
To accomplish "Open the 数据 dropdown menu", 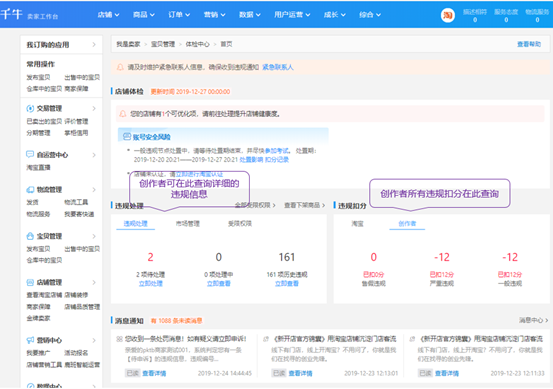I will click(250, 15).
